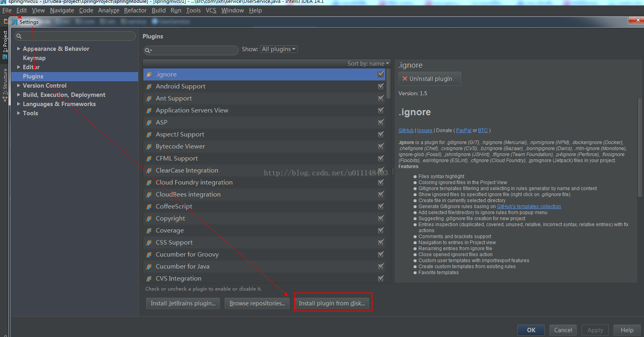Image resolution: width=644 pixels, height=337 pixels.
Task: Open the Analyze menu
Action: tap(109, 10)
